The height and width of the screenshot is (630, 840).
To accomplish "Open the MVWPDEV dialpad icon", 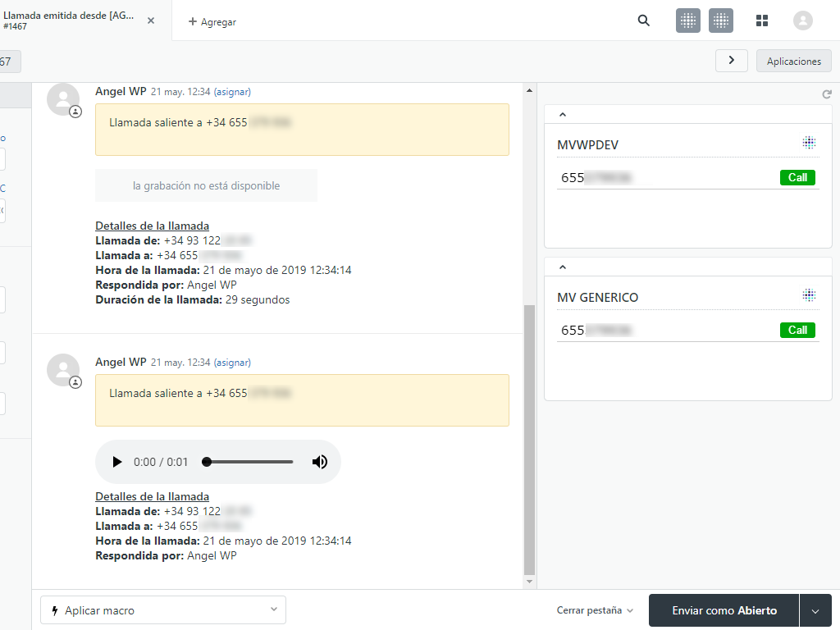I will click(x=810, y=142).
